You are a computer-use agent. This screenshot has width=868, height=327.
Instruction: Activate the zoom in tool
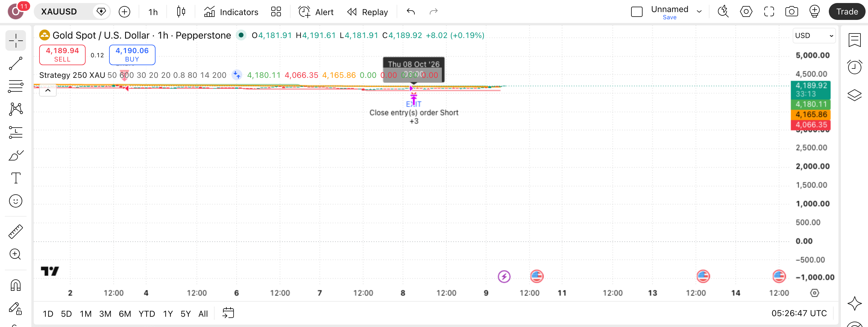pos(15,254)
